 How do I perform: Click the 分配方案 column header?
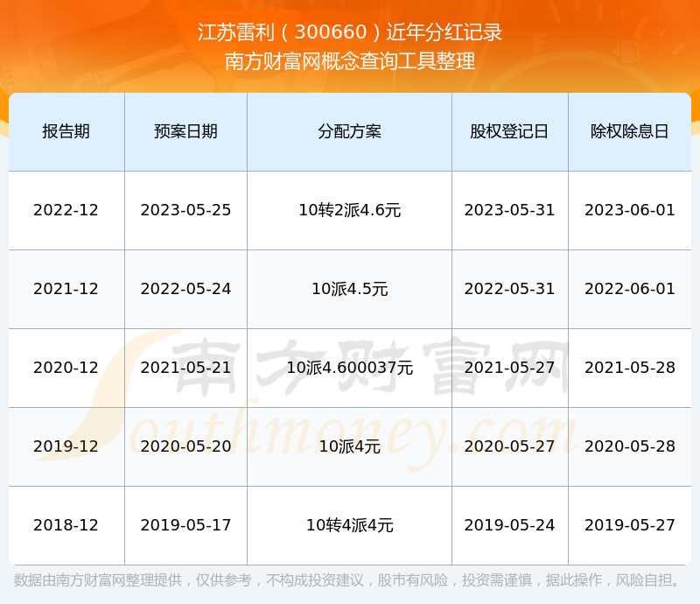[347, 131]
